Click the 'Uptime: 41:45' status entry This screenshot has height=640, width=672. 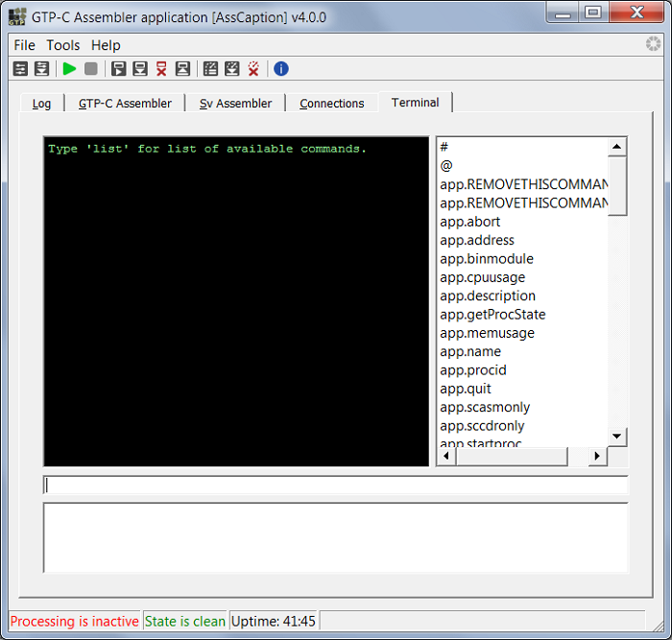273,621
